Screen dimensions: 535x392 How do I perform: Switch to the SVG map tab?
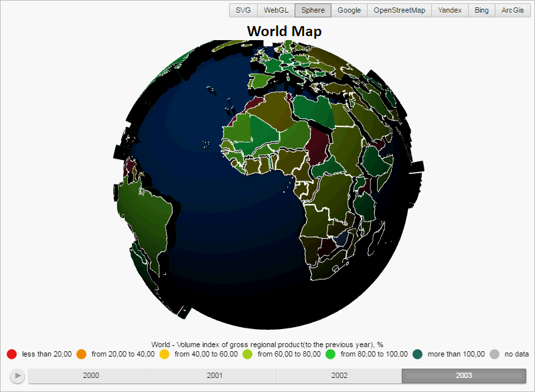pos(243,10)
